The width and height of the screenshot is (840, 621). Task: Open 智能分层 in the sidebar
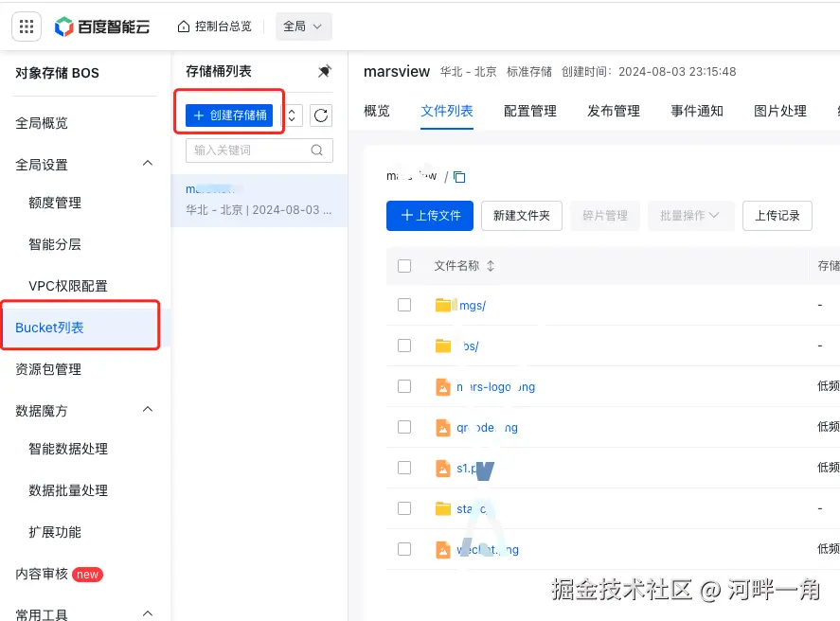(x=55, y=244)
